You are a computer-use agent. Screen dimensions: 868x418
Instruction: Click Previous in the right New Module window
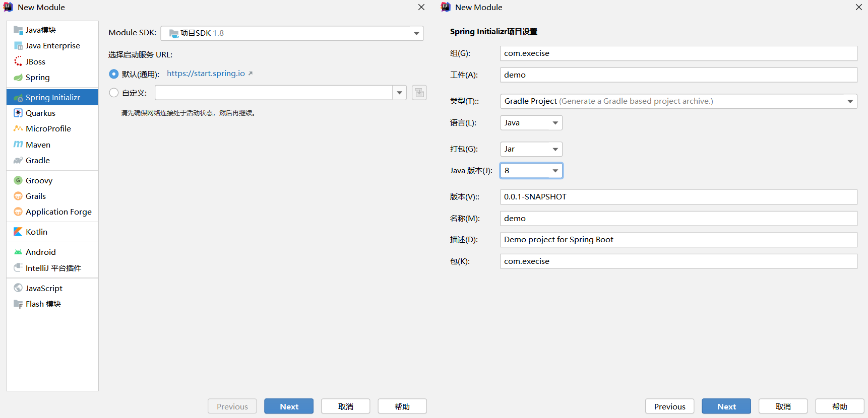[670, 406]
